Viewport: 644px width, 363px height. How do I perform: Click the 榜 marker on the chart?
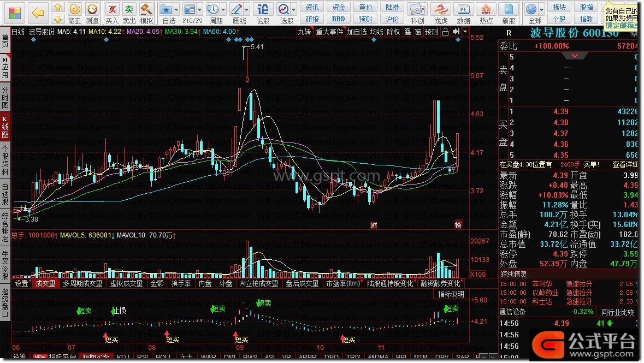458,225
